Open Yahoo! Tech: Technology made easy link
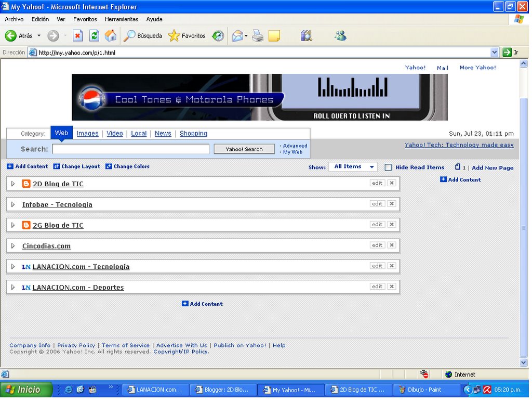The height and width of the screenshot is (402, 532). (459, 145)
